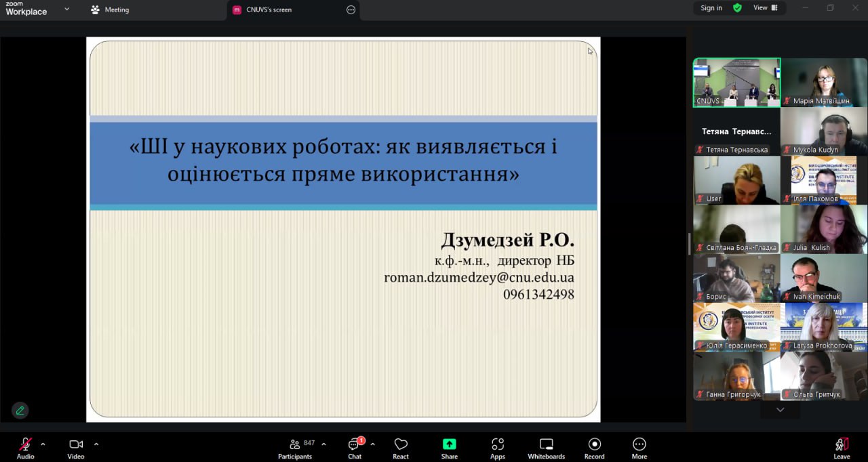
Task: Expand video options arrow next to Video
Action: tap(96, 444)
